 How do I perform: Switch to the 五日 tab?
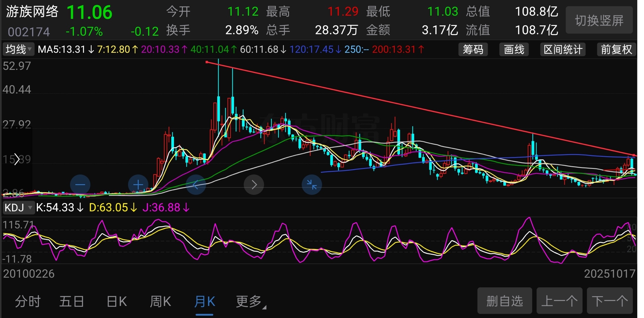[72, 301]
